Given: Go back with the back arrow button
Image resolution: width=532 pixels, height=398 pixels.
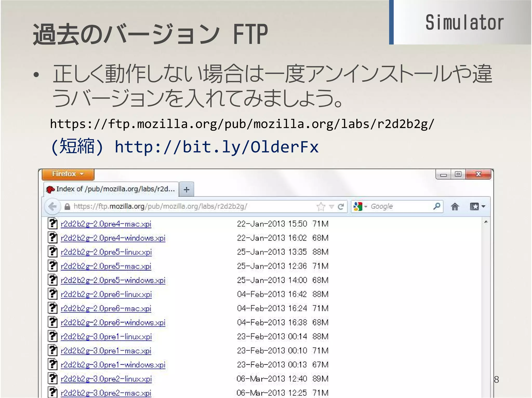Looking at the screenshot, I should 52,207.
